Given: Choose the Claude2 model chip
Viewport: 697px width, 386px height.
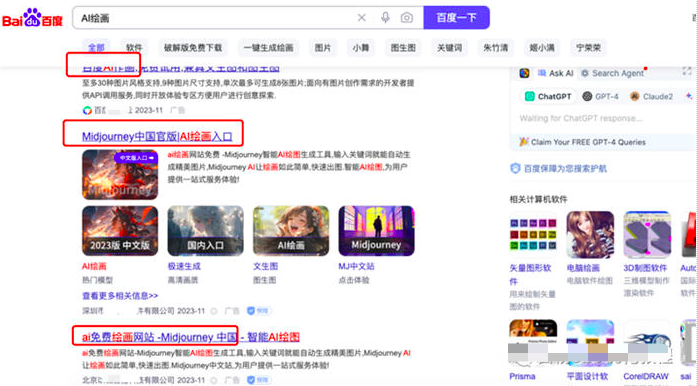Looking at the screenshot, I should point(651,96).
